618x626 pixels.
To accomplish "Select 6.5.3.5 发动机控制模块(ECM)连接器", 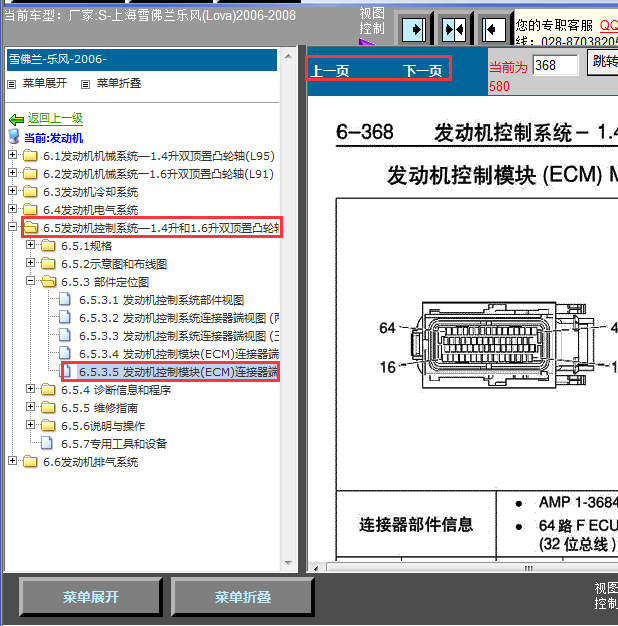I will (178, 372).
